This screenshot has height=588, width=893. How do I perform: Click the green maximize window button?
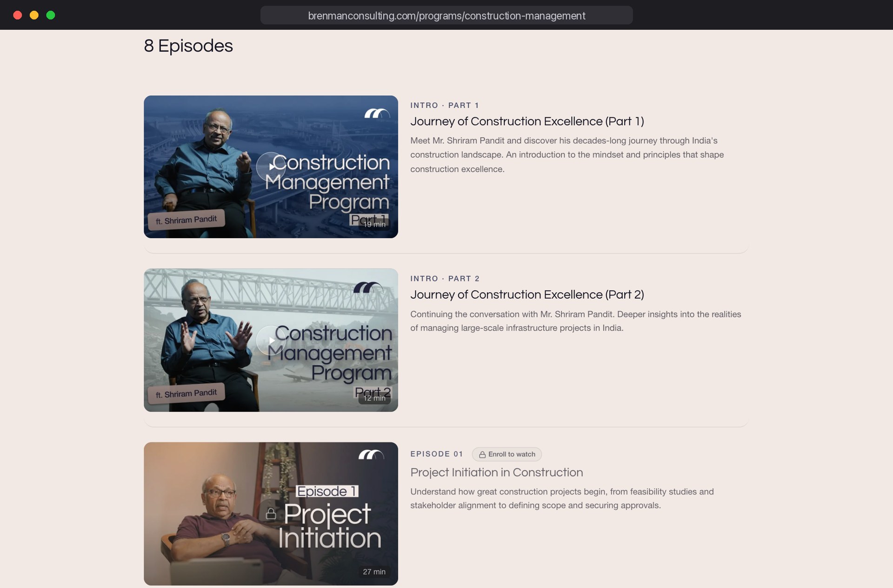click(x=51, y=15)
